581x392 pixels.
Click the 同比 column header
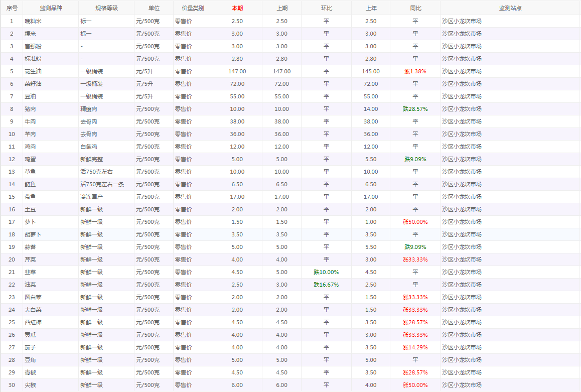(x=415, y=8)
